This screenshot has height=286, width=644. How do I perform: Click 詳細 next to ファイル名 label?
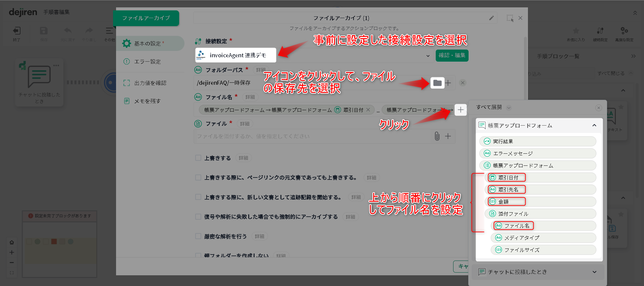(250, 97)
